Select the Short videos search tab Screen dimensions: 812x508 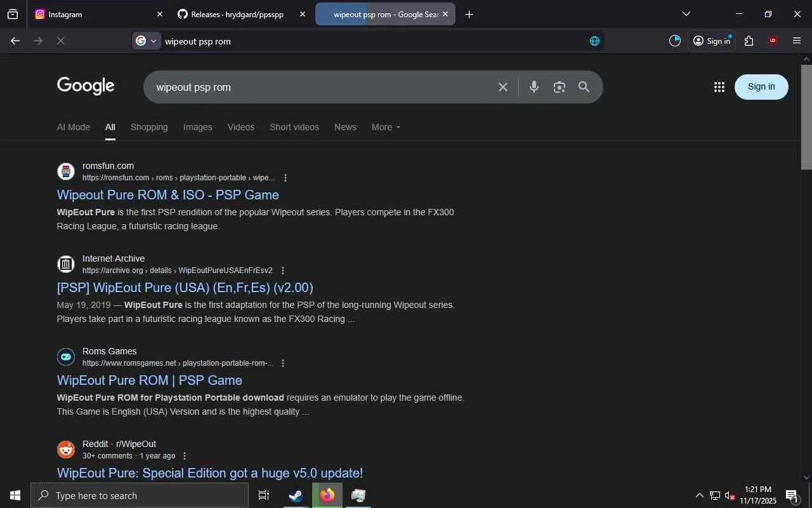click(x=294, y=127)
